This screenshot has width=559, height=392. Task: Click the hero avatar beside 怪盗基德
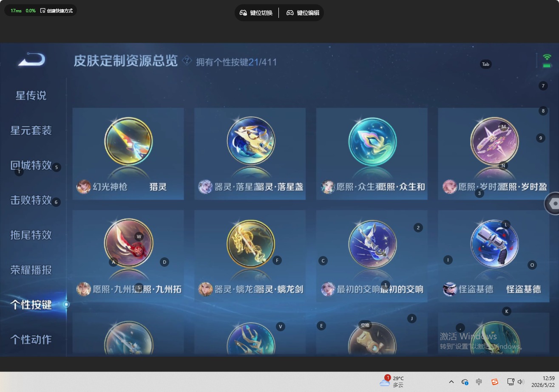click(450, 289)
